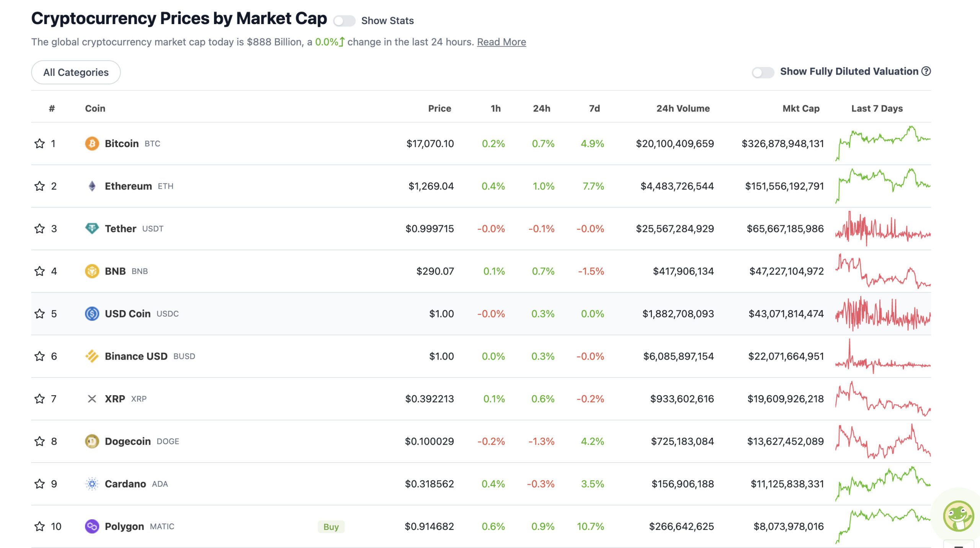Open Fully Diluted Valuation help icon
980x548 pixels.
coord(926,71)
